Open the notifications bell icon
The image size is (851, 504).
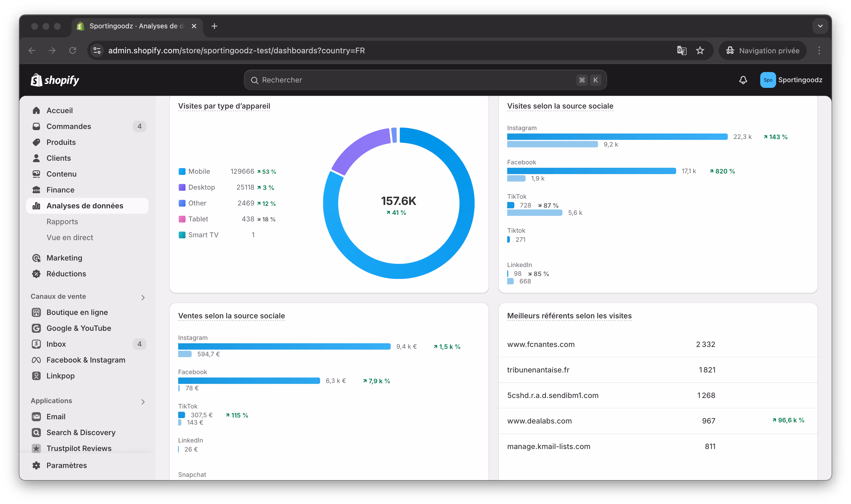pyautogui.click(x=743, y=80)
